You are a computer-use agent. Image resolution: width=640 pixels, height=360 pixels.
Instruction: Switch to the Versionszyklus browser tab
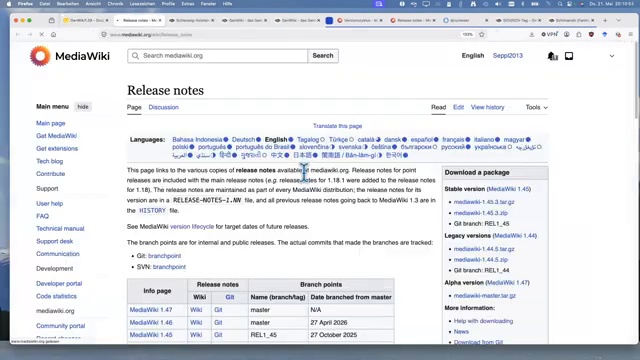coord(359,20)
